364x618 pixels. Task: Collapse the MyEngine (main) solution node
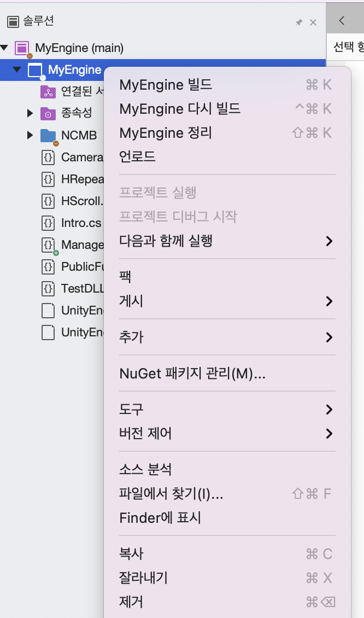[x=4, y=48]
